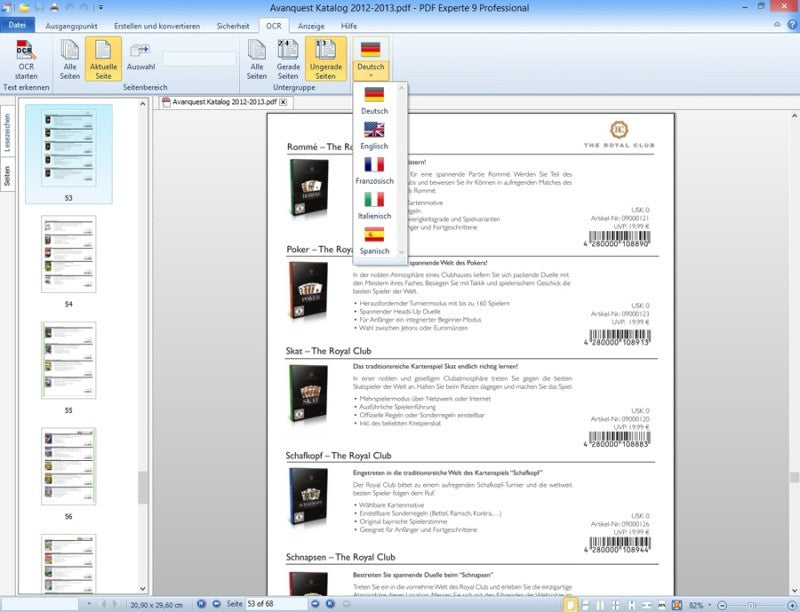Click the application logo icon in title bar
Image resolution: width=800 pixels, height=612 pixels.
click(7, 7)
